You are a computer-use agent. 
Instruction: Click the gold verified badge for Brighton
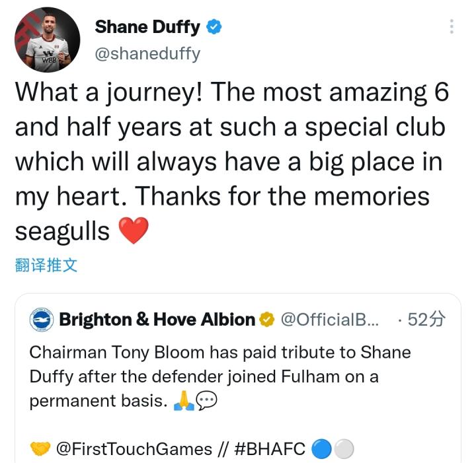pyautogui.click(x=266, y=320)
